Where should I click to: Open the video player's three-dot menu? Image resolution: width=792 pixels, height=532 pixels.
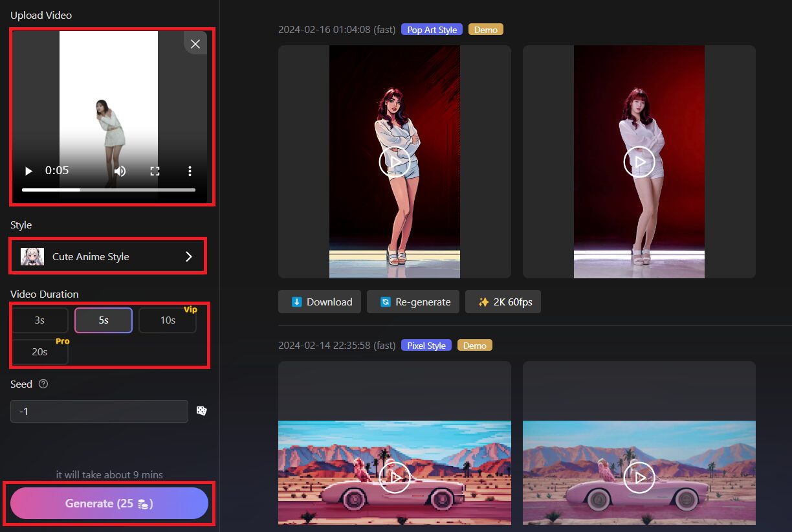tap(190, 171)
